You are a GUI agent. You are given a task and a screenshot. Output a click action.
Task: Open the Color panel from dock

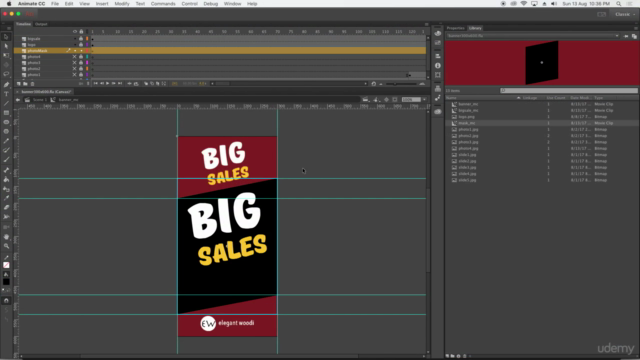438,33
